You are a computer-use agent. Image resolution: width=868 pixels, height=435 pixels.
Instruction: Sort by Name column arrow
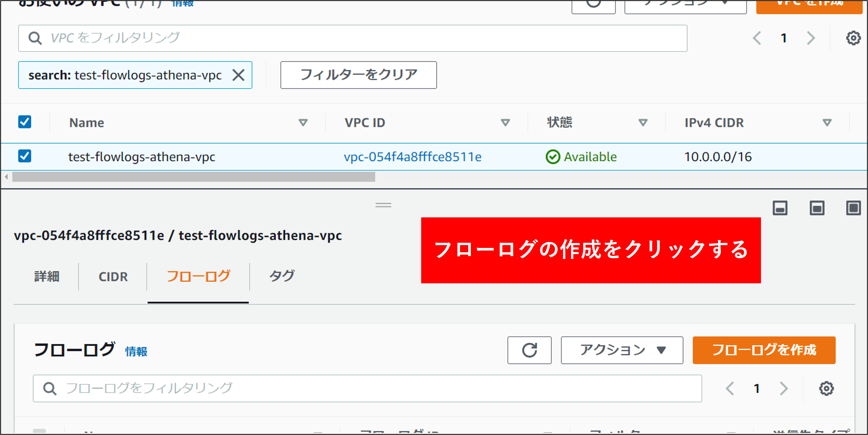303,123
